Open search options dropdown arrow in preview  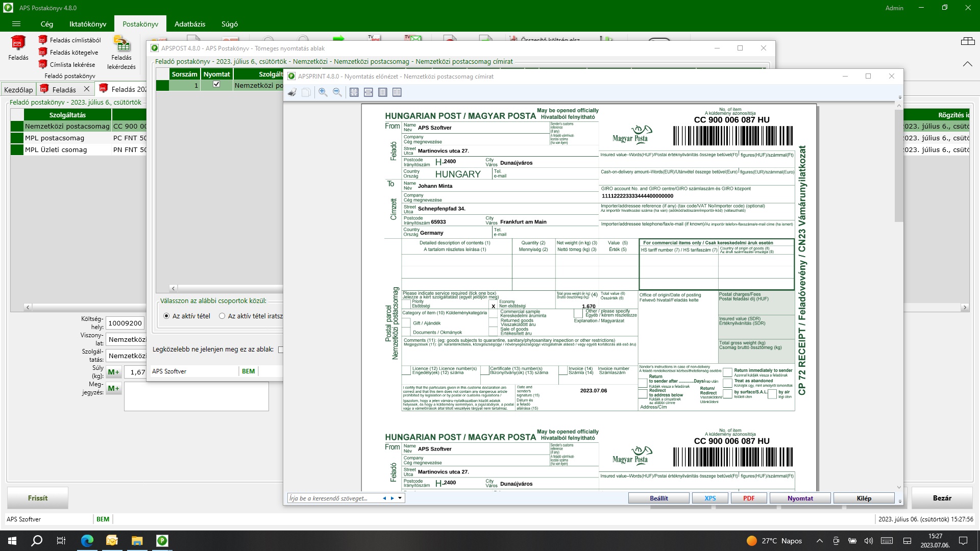tap(400, 498)
